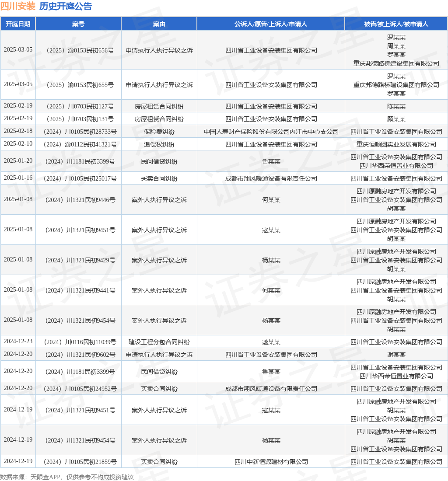Click the date 2024-12-23
448x481 pixels.
coord(18,341)
